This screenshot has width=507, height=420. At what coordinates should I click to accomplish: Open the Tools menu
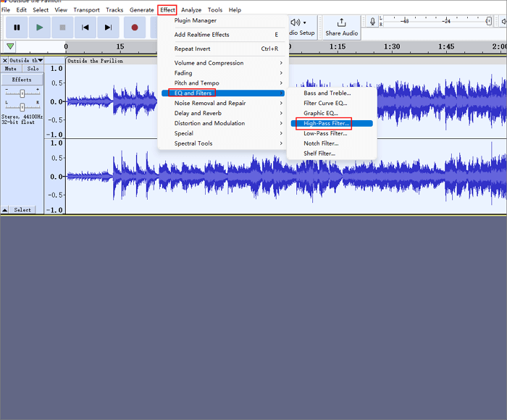coord(215,10)
